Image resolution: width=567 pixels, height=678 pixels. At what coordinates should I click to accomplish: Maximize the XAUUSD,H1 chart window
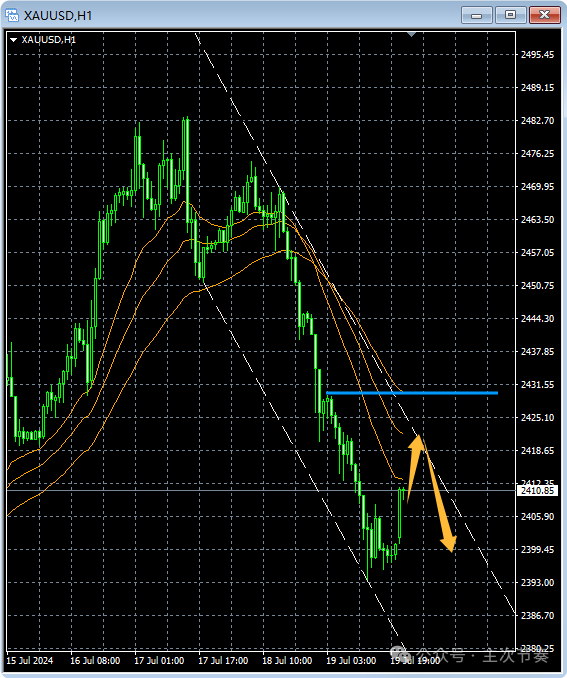coord(510,16)
